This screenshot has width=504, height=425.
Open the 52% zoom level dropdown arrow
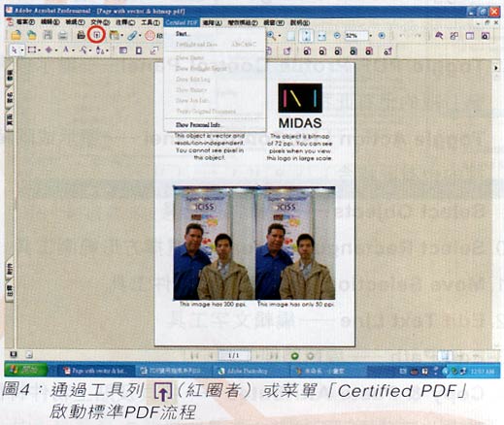pos(371,36)
